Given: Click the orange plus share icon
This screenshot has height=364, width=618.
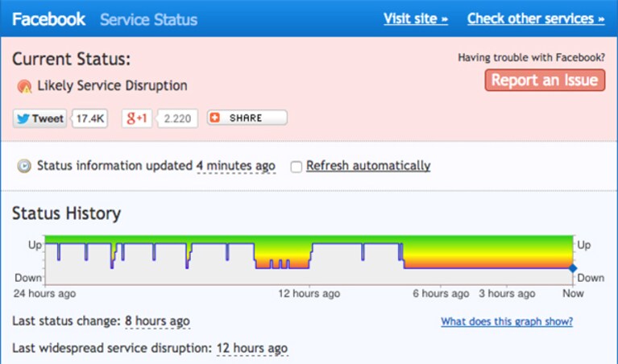Looking at the screenshot, I should [215, 118].
